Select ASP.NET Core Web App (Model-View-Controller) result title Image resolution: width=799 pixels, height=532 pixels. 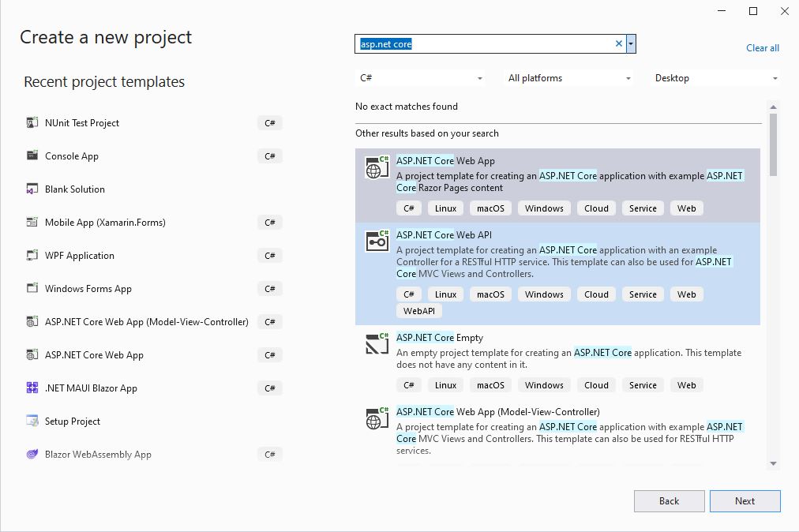pos(498,412)
